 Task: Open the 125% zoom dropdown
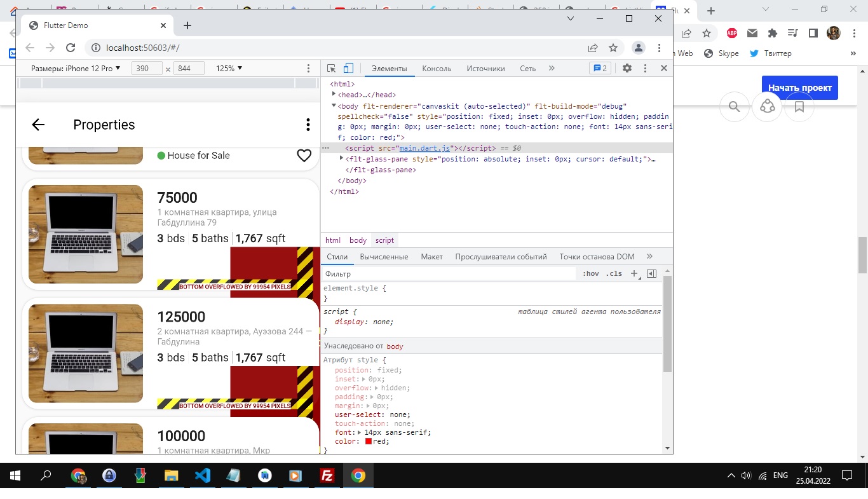(229, 68)
